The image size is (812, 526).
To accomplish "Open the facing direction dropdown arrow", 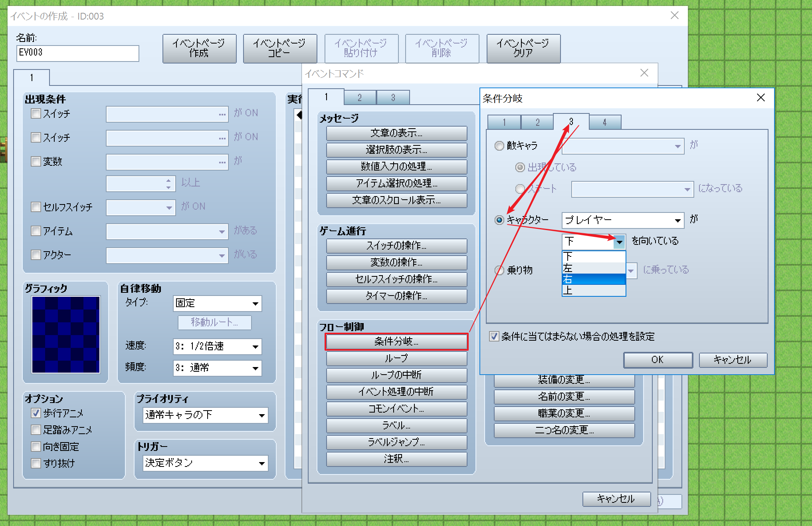I will tap(619, 242).
